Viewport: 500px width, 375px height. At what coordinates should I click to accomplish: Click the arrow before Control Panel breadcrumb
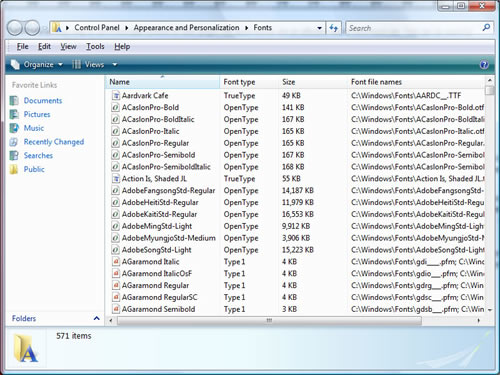(x=67, y=28)
